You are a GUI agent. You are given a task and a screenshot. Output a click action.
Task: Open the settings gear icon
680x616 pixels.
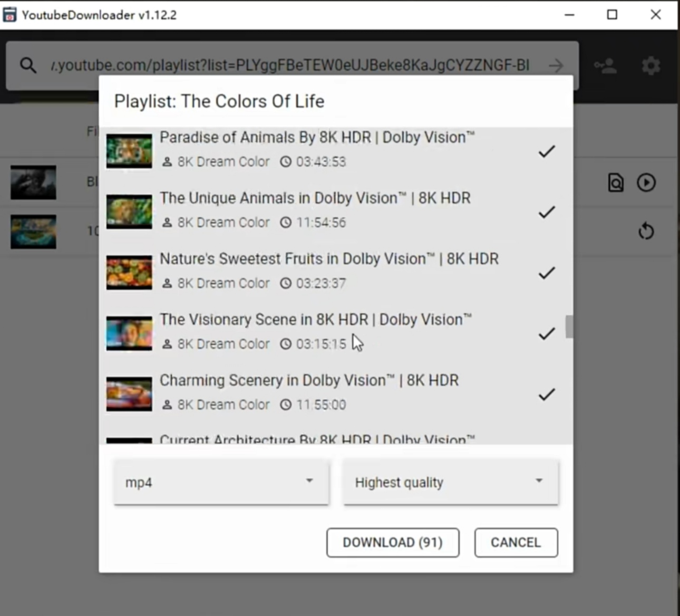(x=650, y=66)
